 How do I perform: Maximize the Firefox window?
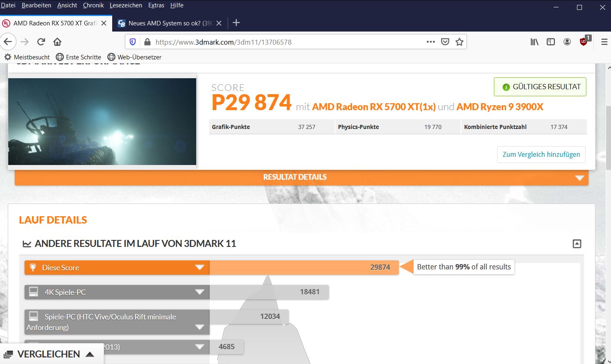pos(579,7)
